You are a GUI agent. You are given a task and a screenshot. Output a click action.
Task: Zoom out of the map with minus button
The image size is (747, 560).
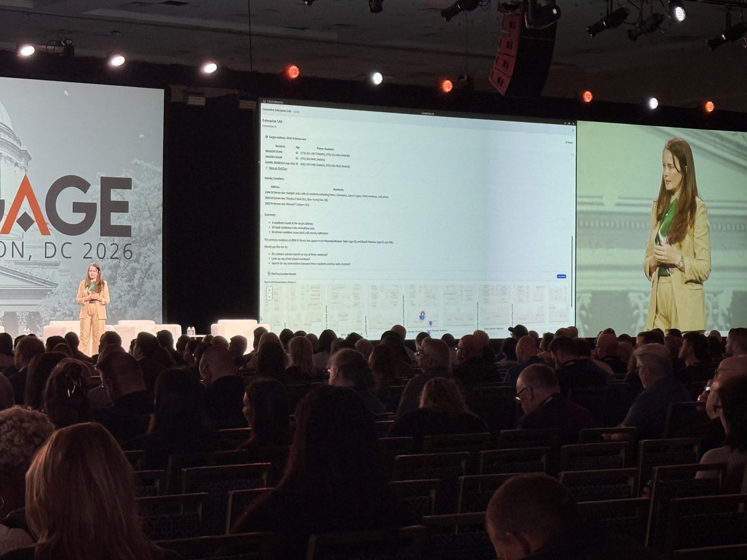pos(269,296)
